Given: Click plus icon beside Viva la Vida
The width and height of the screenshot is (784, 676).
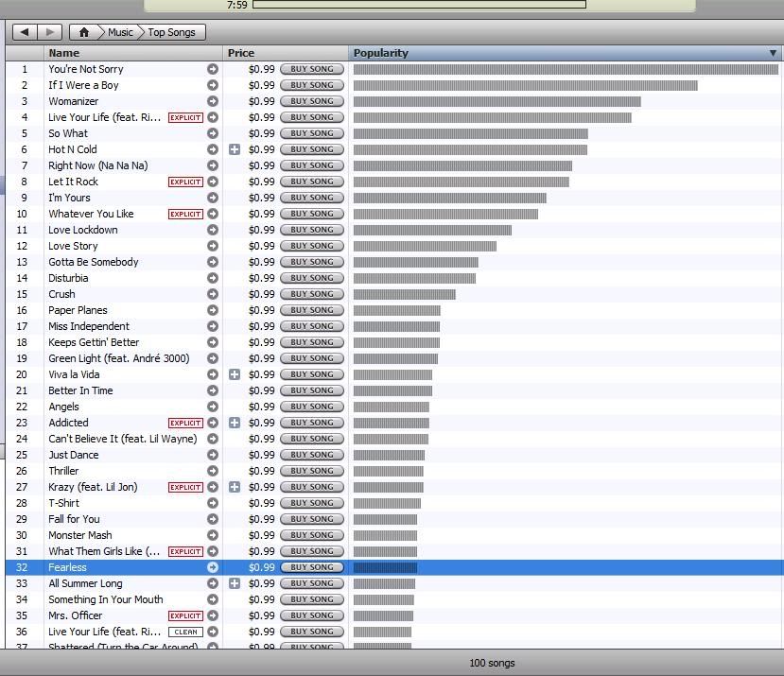Looking at the screenshot, I should pos(235,374).
